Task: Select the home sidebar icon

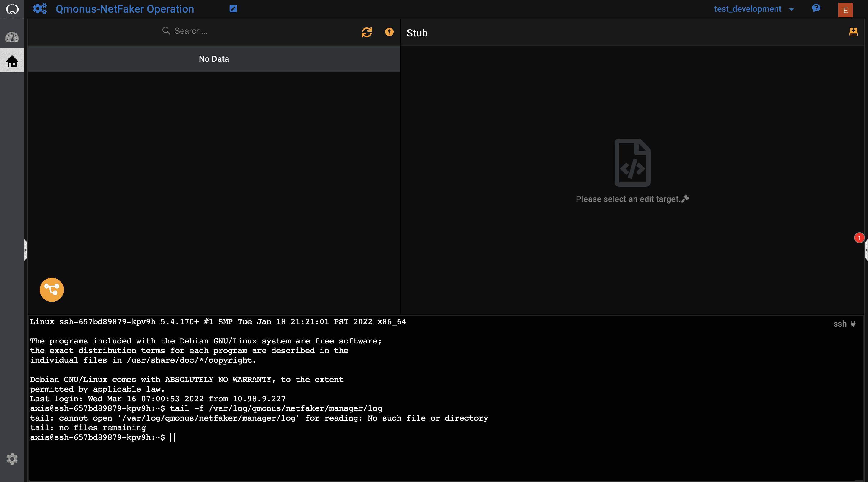Action: pos(12,61)
